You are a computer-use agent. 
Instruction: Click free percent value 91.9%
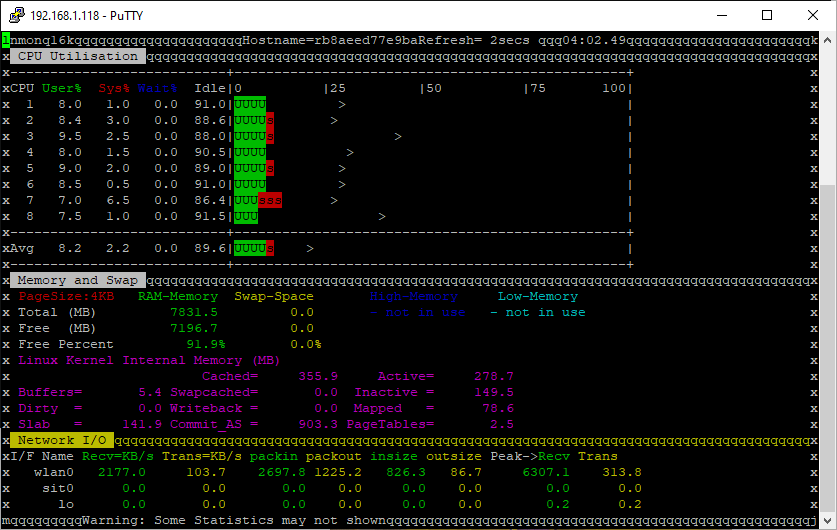coord(206,344)
